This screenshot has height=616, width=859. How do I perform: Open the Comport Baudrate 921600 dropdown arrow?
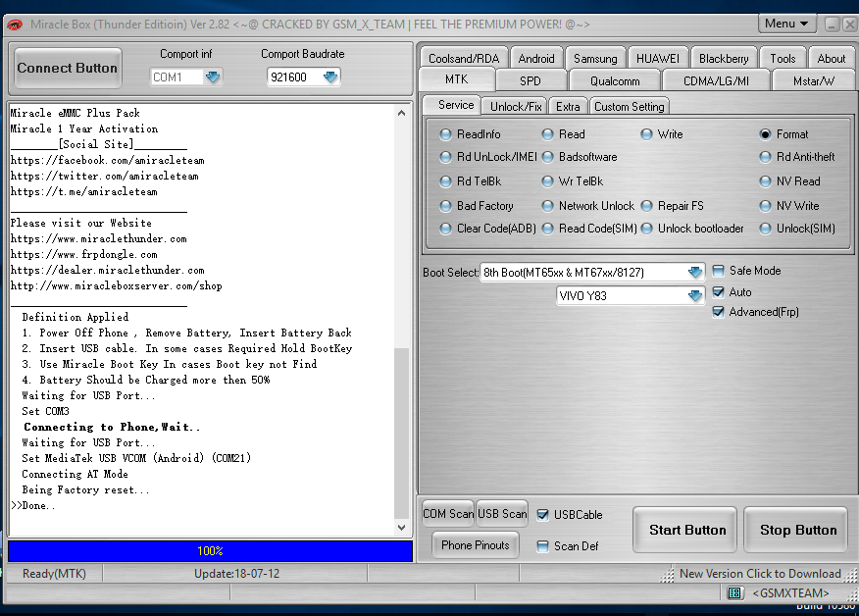click(x=329, y=77)
